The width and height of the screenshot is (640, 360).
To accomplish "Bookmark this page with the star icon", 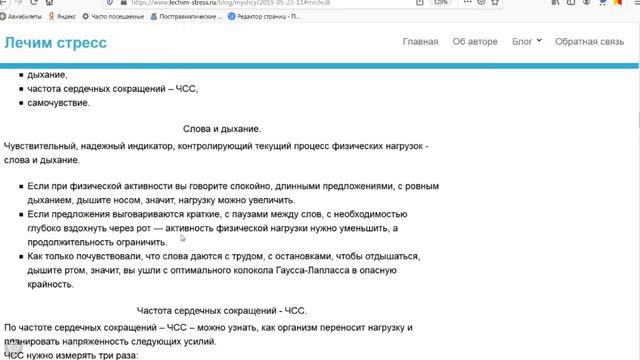I will click(x=495, y=2).
